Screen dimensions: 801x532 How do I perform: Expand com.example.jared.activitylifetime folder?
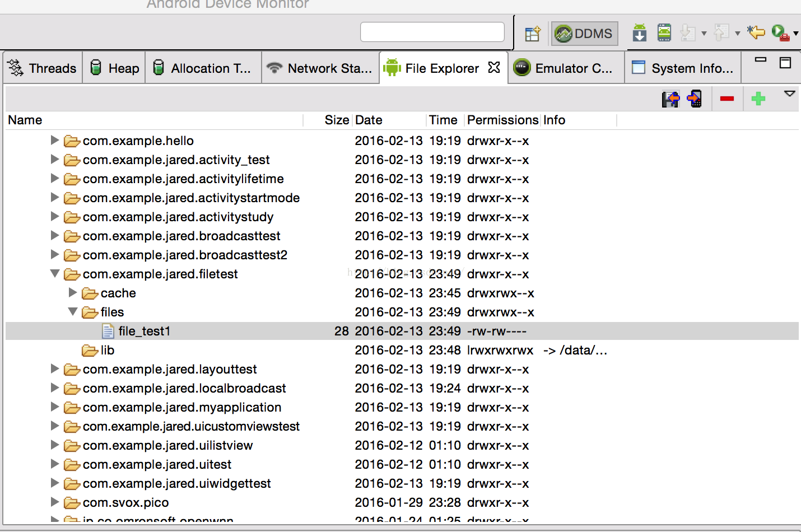pos(55,178)
